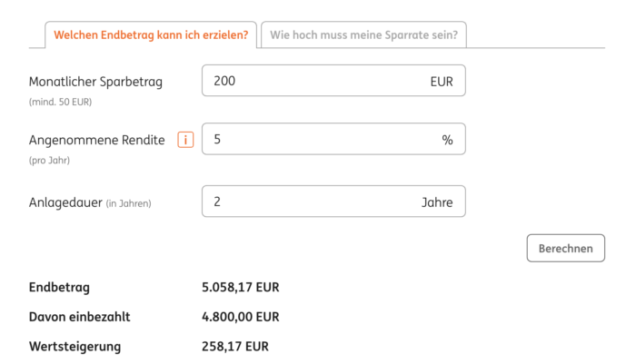The image size is (636, 364).
Task: Open 'Wie hoch muss meine Sparrate sein?' tab
Action: point(363,34)
